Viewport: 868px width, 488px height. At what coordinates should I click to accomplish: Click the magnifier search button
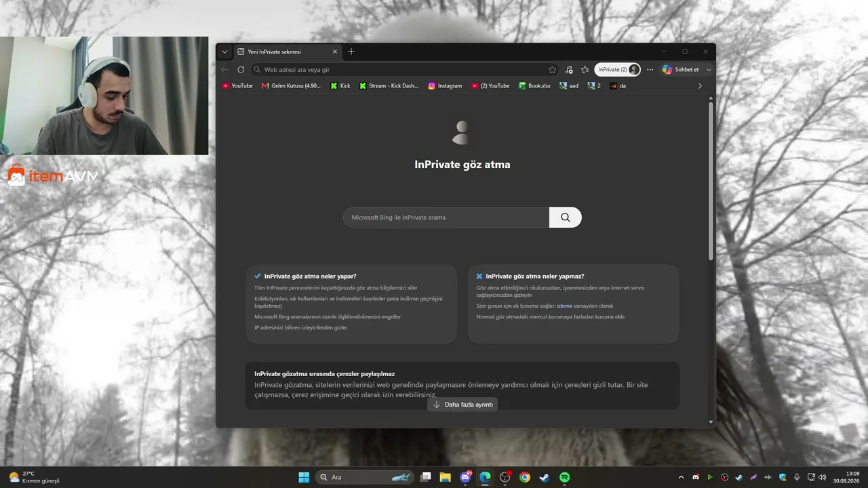[566, 218]
